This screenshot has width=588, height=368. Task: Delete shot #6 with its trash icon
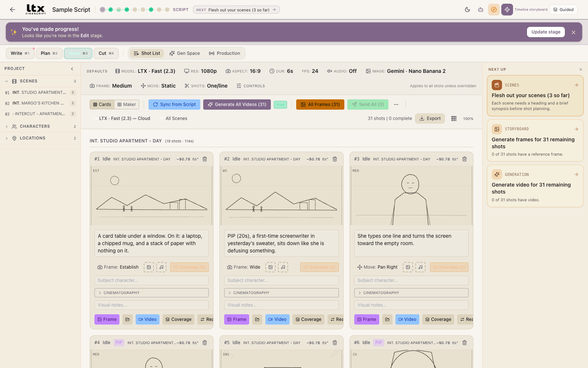pyautogui.click(x=465, y=343)
